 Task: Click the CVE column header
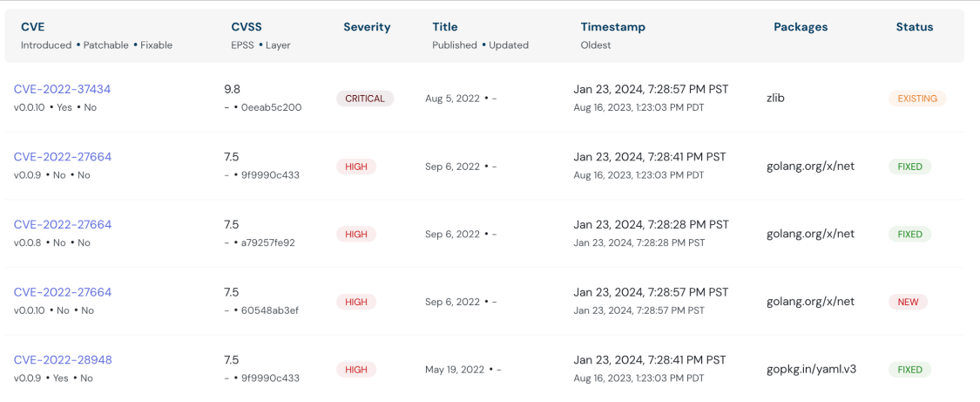click(32, 27)
